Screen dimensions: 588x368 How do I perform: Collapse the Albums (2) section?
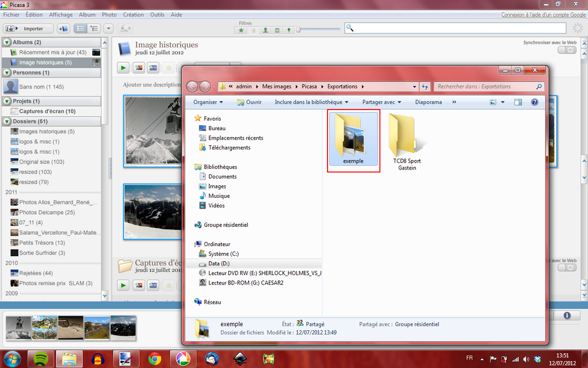(x=7, y=42)
